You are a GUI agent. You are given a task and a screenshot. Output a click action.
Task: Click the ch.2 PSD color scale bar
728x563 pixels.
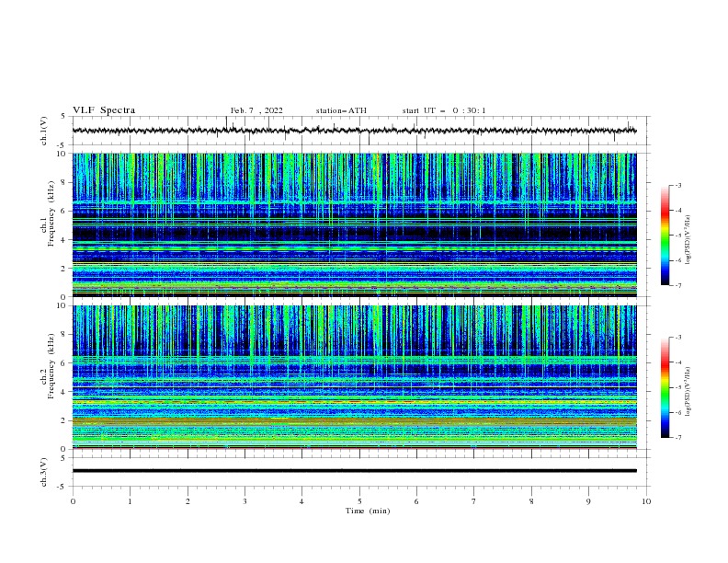[x=665, y=387]
